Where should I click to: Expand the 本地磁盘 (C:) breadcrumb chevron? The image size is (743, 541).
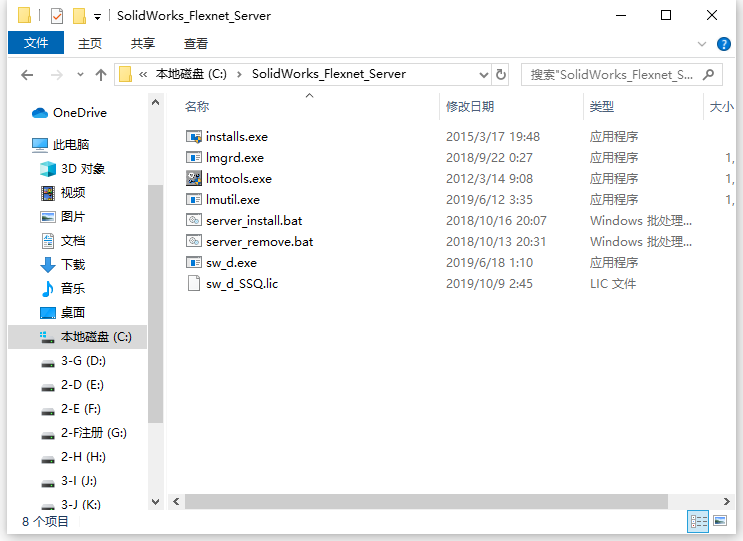(x=239, y=74)
